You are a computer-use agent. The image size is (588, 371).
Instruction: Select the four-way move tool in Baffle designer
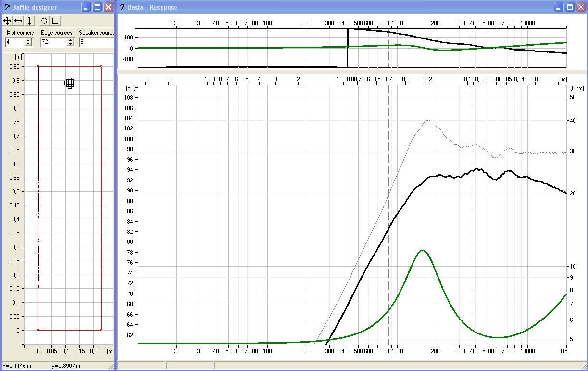pos(7,21)
